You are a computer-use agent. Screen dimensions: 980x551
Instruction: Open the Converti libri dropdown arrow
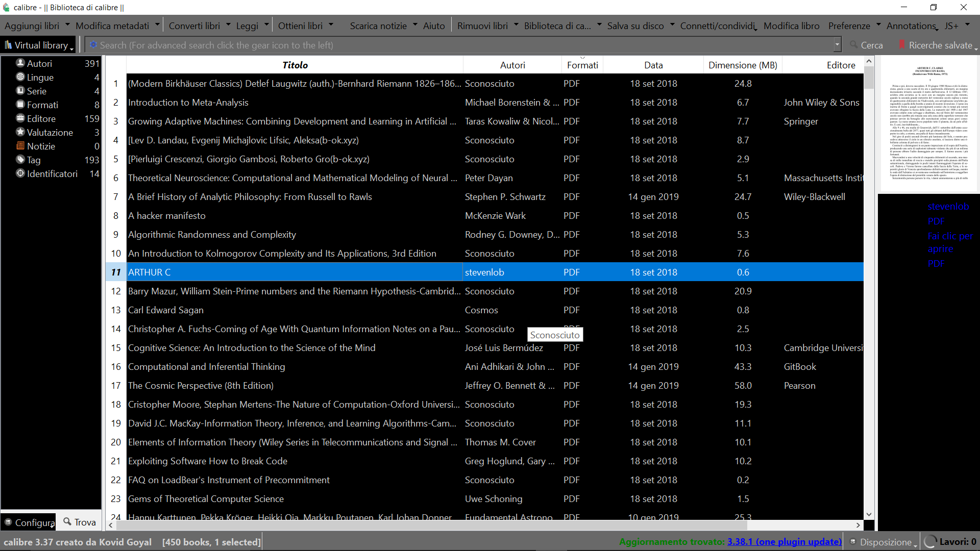pyautogui.click(x=228, y=24)
